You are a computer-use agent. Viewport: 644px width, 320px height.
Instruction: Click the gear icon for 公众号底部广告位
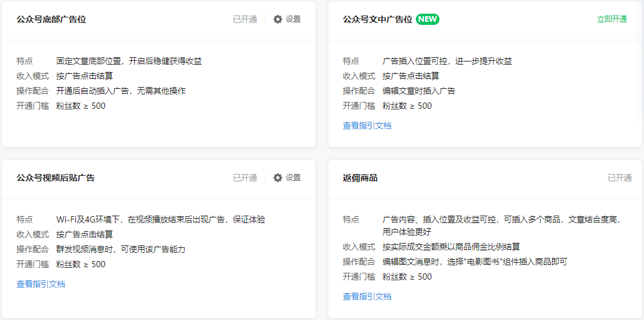click(x=278, y=19)
